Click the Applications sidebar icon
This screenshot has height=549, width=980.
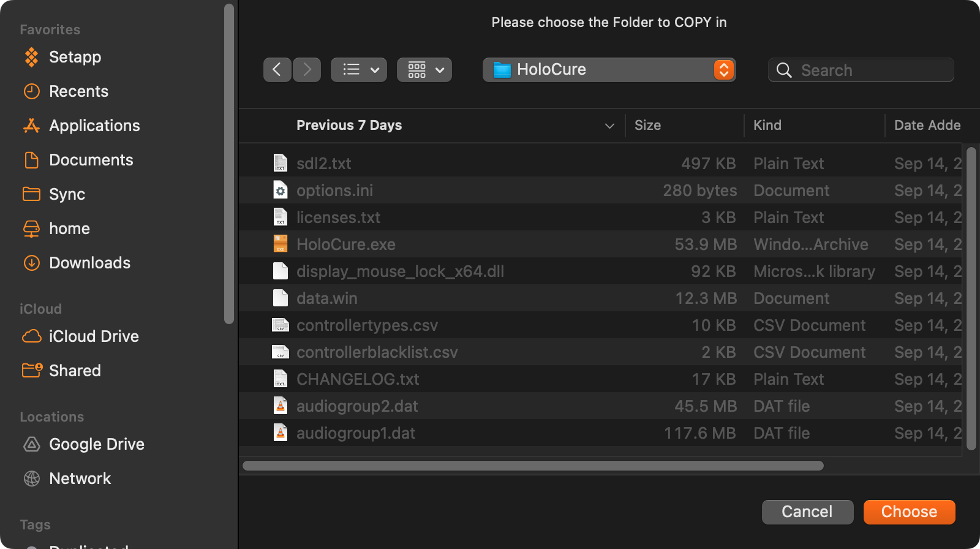pyautogui.click(x=32, y=126)
